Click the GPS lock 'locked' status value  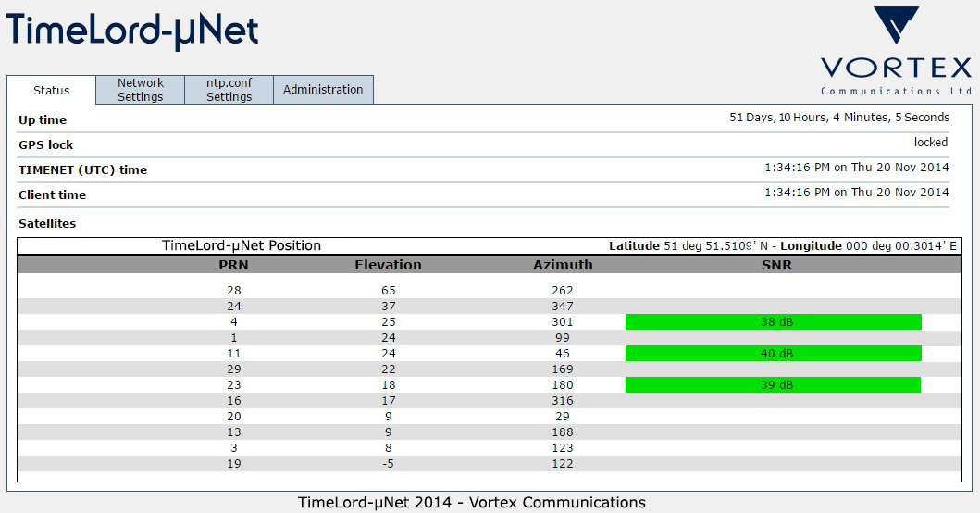coord(930,143)
